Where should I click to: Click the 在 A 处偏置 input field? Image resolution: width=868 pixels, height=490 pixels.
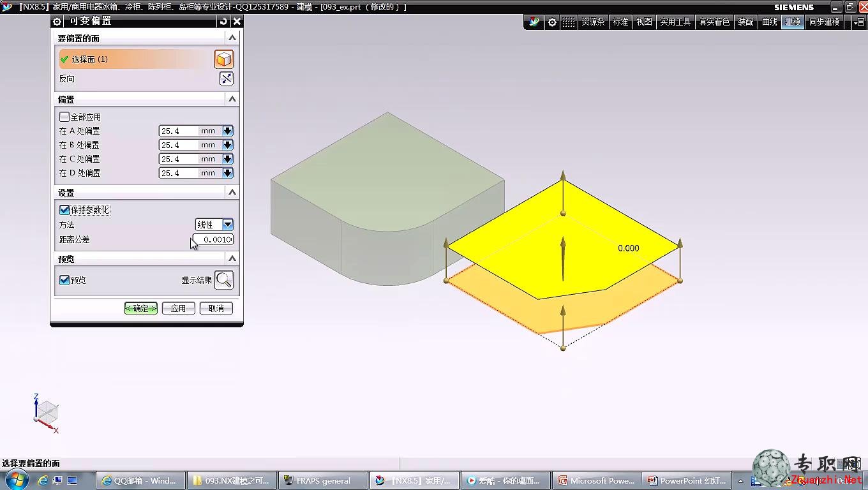(x=179, y=131)
